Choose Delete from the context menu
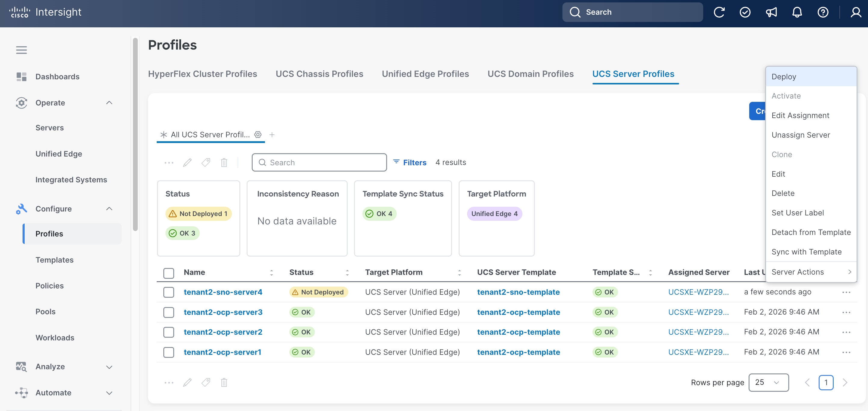 tap(811, 193)
